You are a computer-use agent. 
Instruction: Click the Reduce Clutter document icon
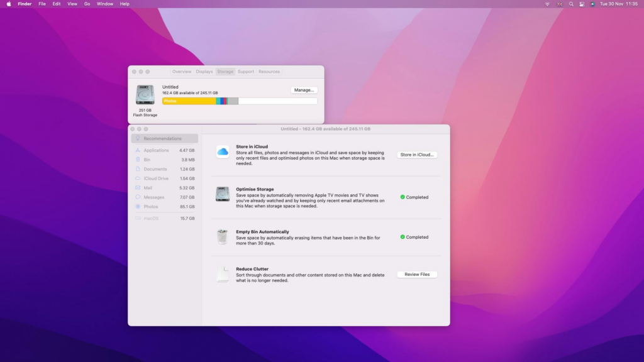tap(223, 274)
